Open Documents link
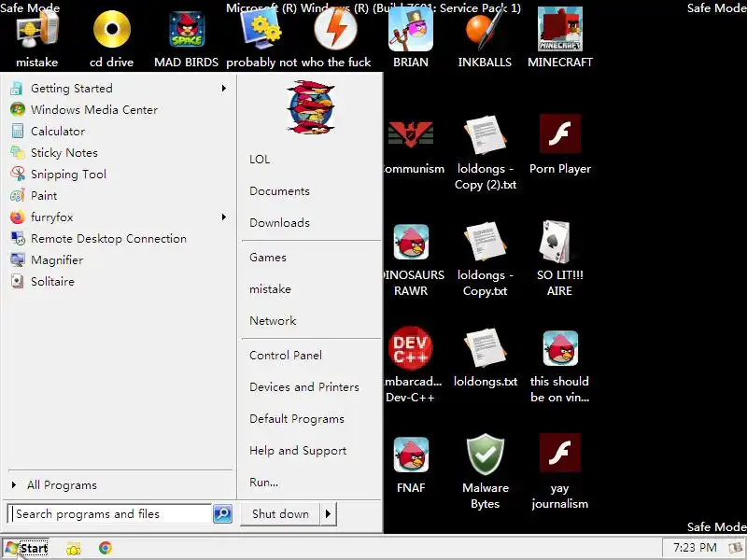Viewport: 747px width, 560px height. (279, 191)
